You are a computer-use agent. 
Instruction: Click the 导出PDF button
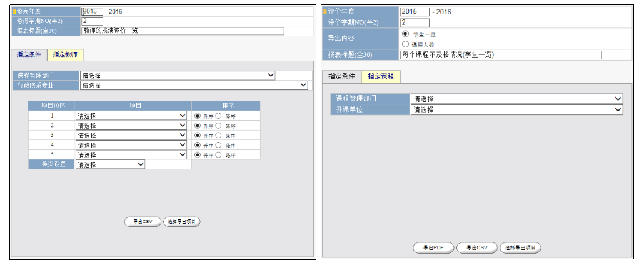coord(433,247)
